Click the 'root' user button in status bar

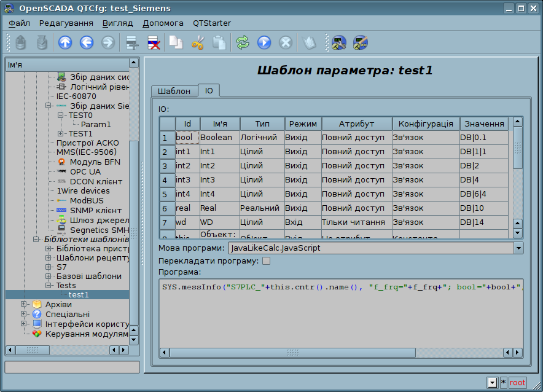[x=517, y=383]
